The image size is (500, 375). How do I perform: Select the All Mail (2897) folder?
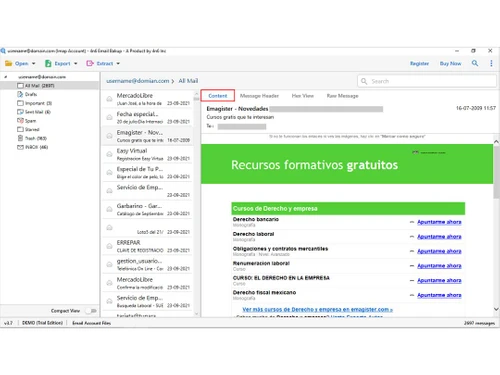50,86
